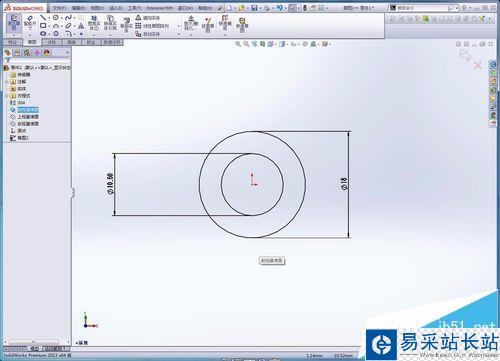Viewport: 500px width, 361px height.
Task: Click the Rebuild traffic-light icon
Action: 304,7
